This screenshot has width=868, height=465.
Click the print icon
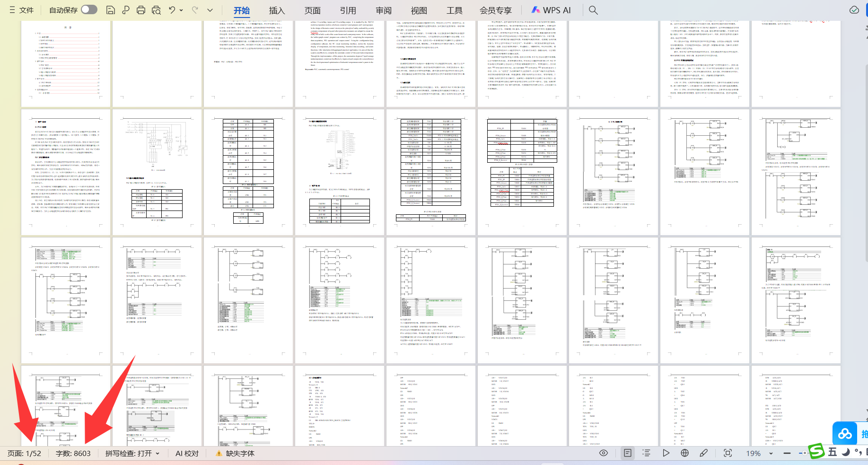click(141, 10)
